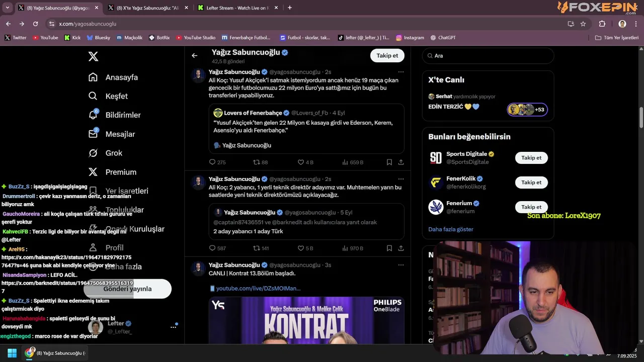Open Anasayfa home icon
This screenshot has height=362, width=644.
tap(93, 77)
